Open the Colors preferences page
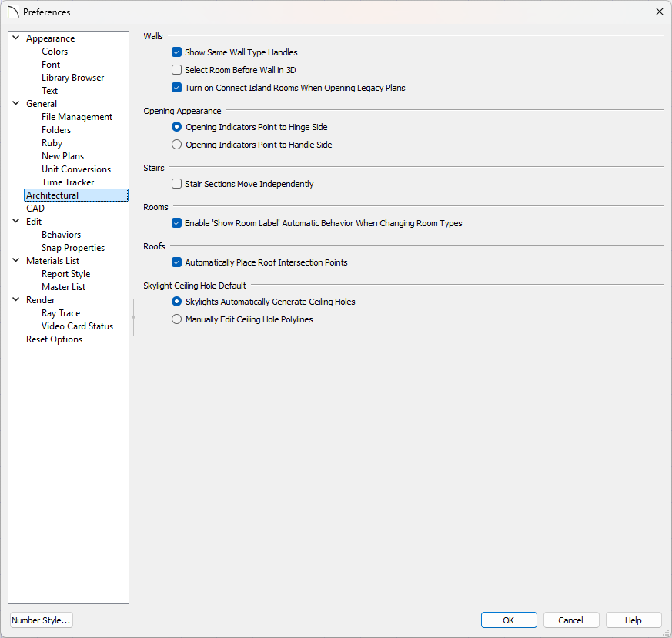This screenshot has width=672, height=638. pyautogui.click(x=55, y=52)
